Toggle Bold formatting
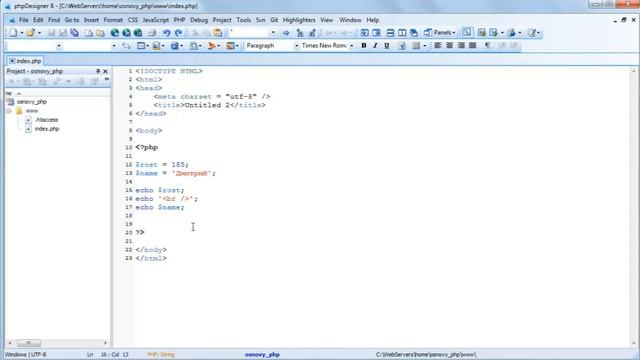The height and width of the screenshot is (360, 640). [364, 46]
